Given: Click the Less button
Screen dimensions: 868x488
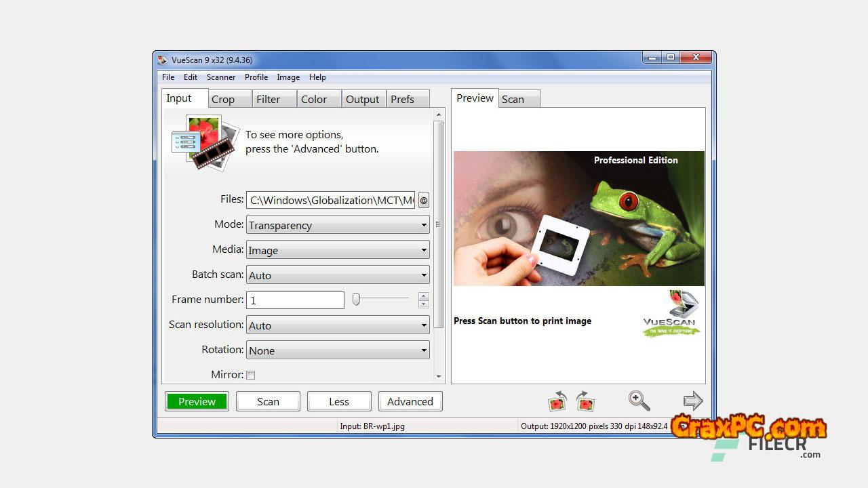Looking at the screenshot, I should (x=339, y=401).
